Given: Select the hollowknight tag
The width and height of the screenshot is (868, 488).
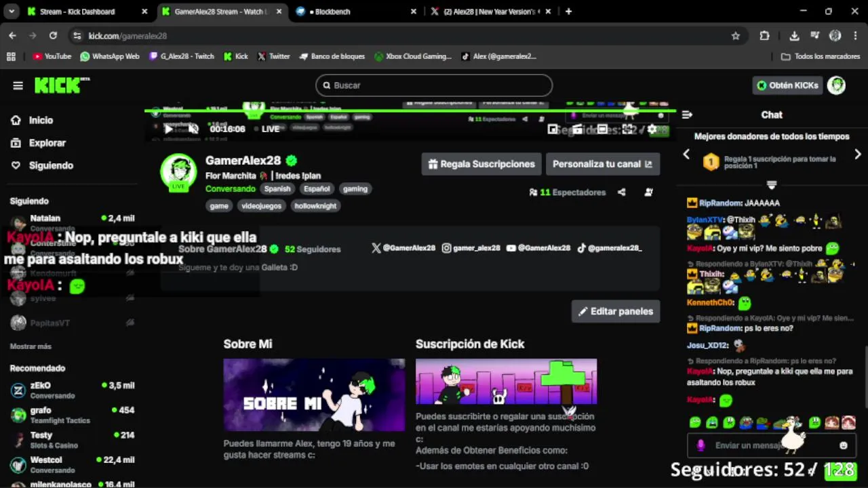Looking at the screenshot, I should point(315,206).
